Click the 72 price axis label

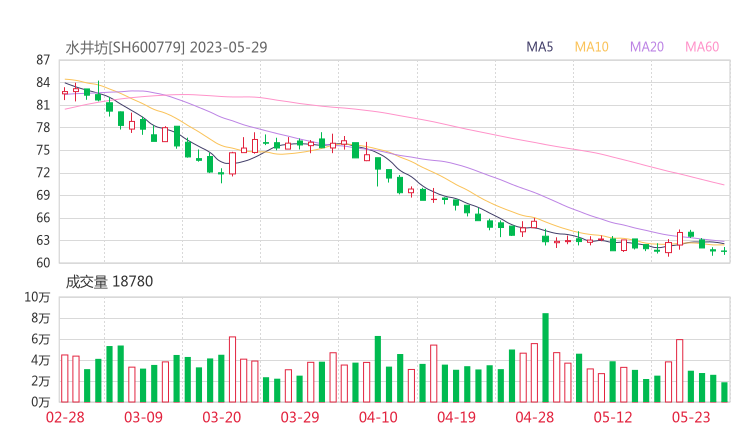(43, 173)
